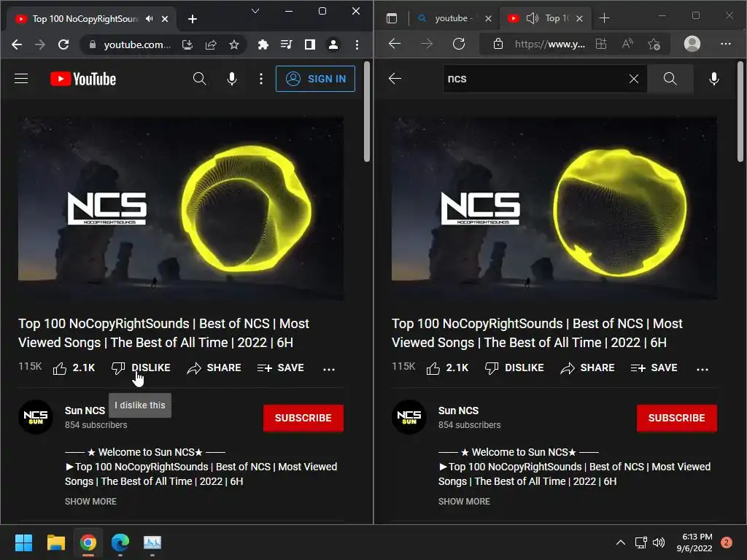
Task: Like the video in Edge window
Action: click(x=447, y=368)
